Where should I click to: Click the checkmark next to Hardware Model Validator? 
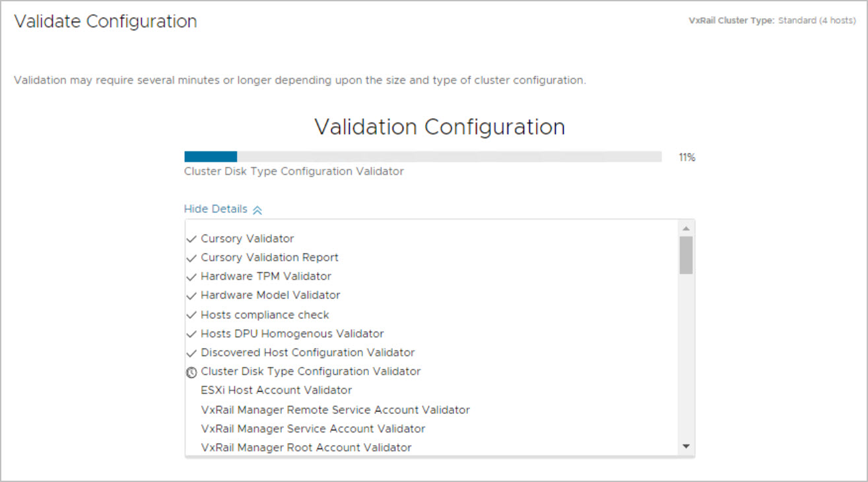tap(191, 295)
